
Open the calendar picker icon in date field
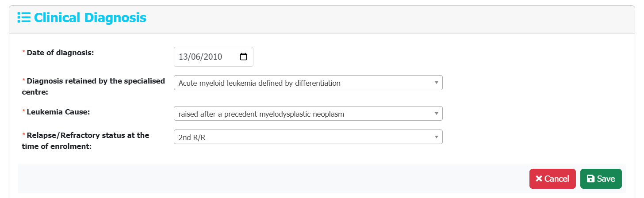coord(243,57)
